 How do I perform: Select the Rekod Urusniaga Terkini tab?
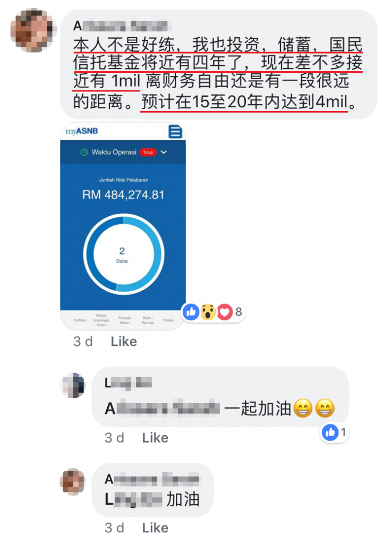point(101,320)
